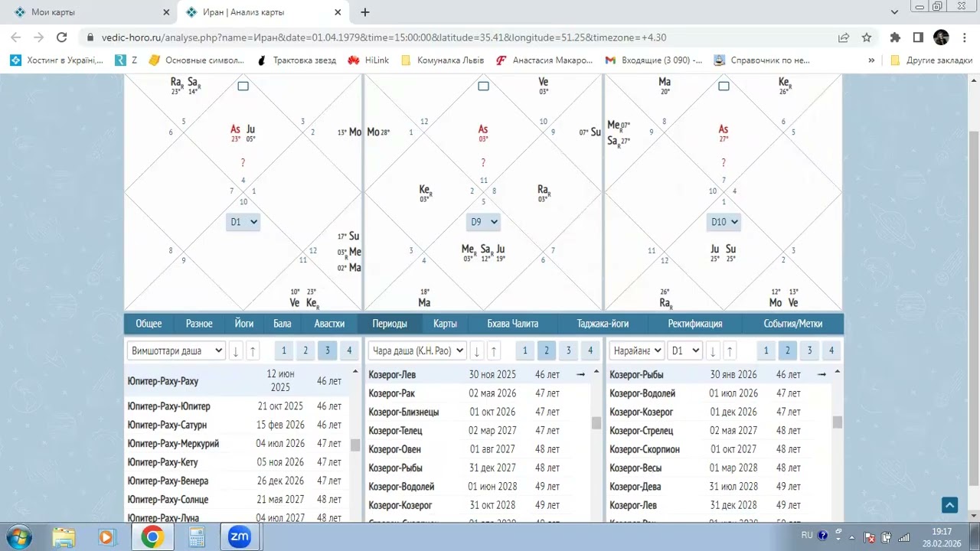Click Козерог-Телец period row
The height and width of the screenshot is (551, 980).
point(478,431)
